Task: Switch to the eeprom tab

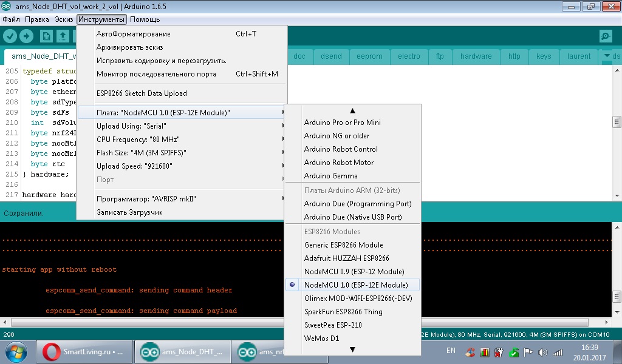Action: click(x=369, y=56)
